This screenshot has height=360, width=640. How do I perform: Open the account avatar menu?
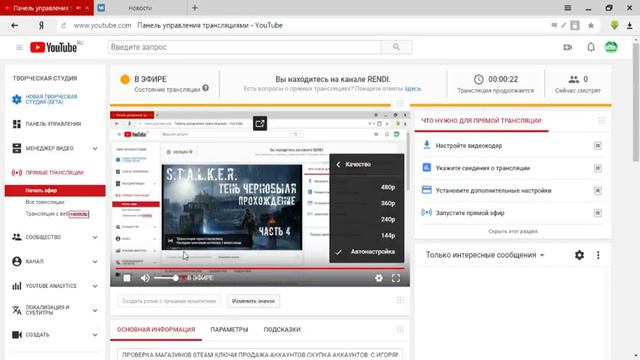pos(611,47)
